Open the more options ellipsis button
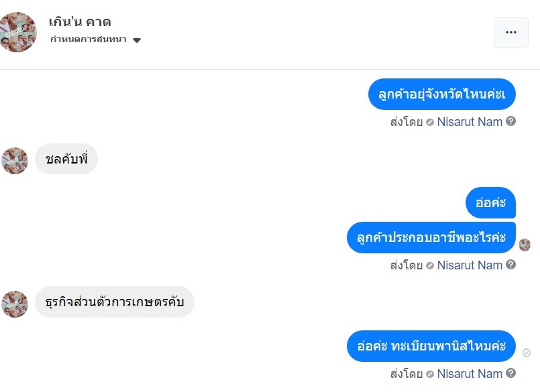 point(510,32)
